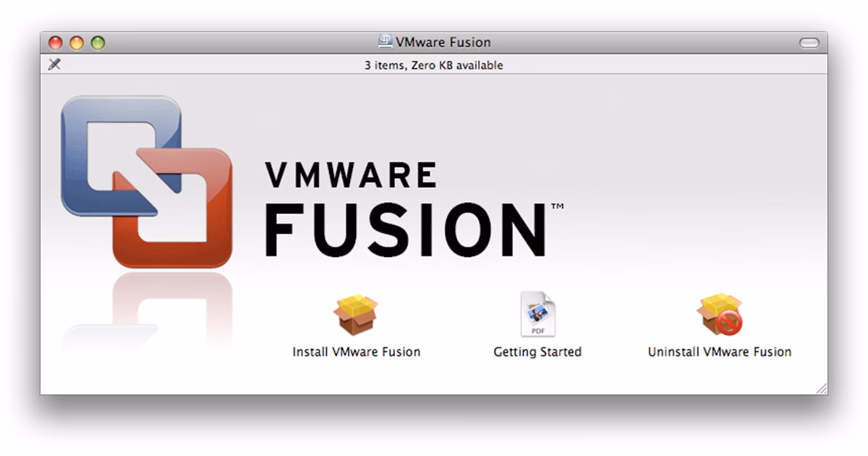This screenshot has width=868, height=456.
Task: Open the Install VMware Fusion package icon
Action: coord(356,316)
